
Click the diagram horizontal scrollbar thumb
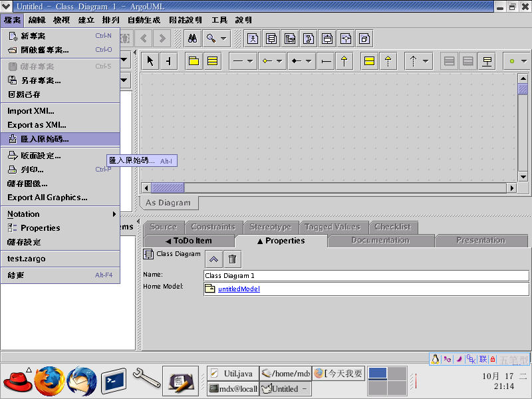point(168,188)
